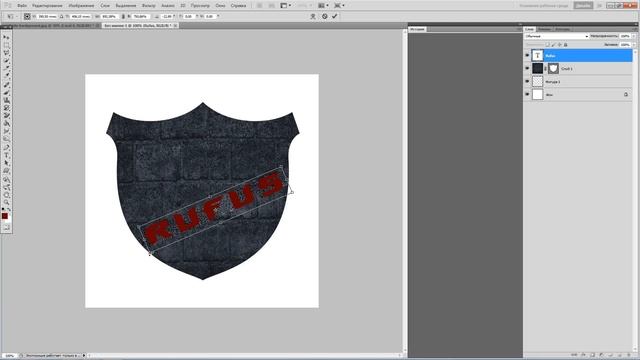This screenshot has height=360, width=640.
Task: Hide the Слой 1 layer
Action: pyautogui.click(x=527, y=68)
